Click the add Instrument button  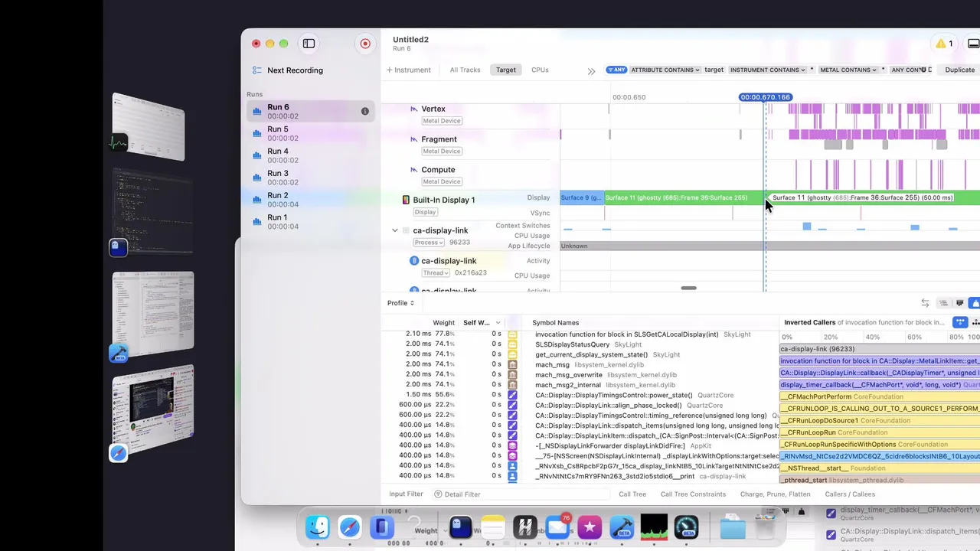point(409,70)
